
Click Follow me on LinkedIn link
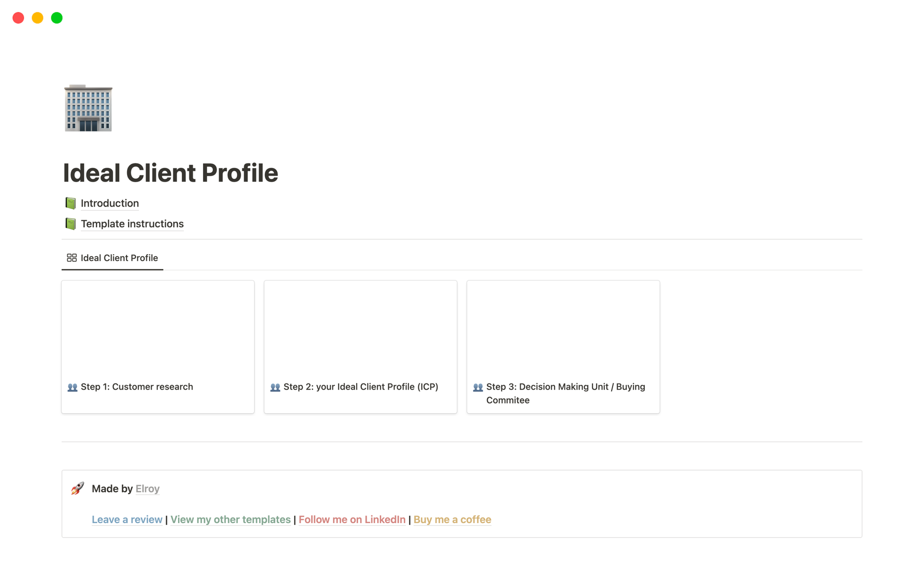[352, 520]
